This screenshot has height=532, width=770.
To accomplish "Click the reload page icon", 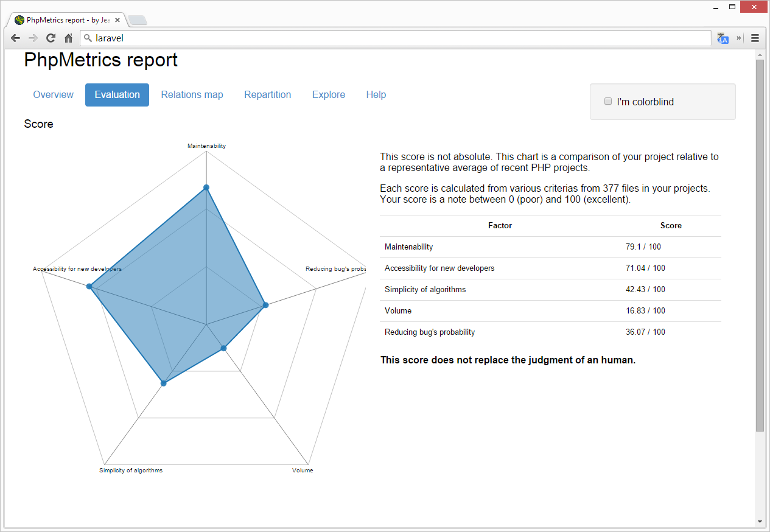I will [51, 38].
